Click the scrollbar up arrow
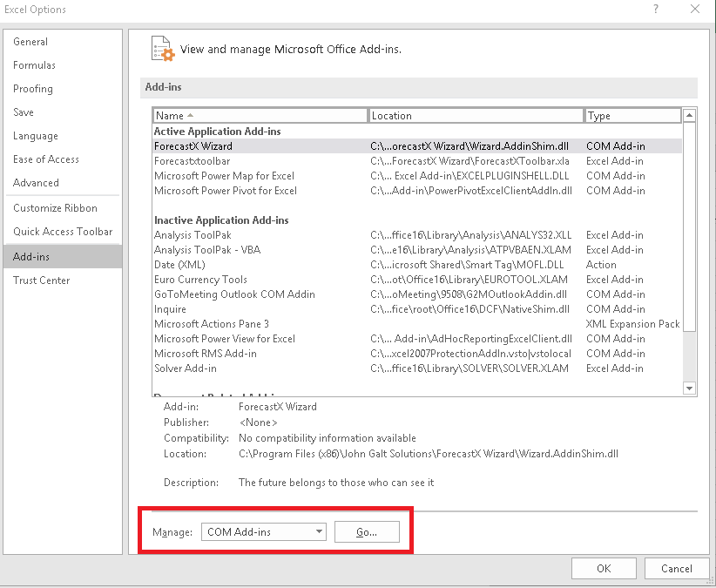716x588 pixels. tap(689, 114)
